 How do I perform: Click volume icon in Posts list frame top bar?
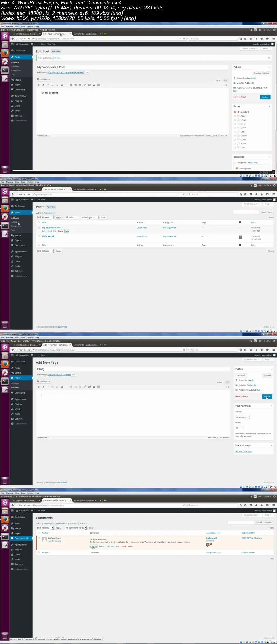260,186
